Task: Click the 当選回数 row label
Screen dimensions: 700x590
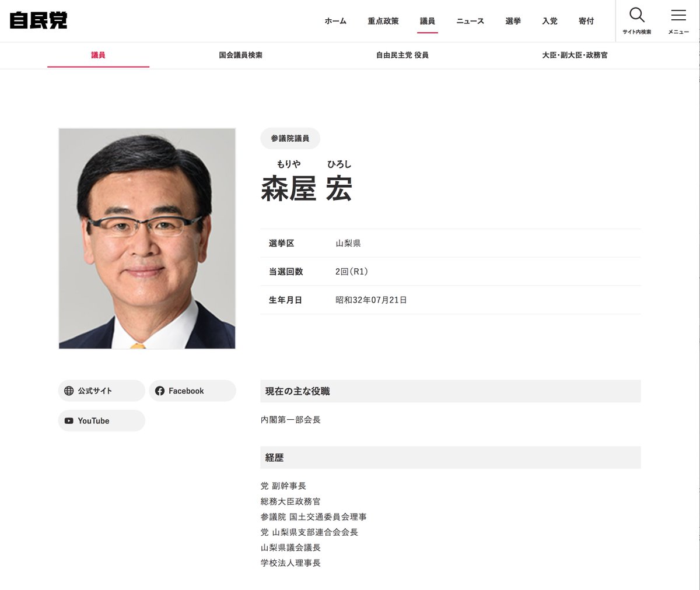Action: (x=286, y=272)
